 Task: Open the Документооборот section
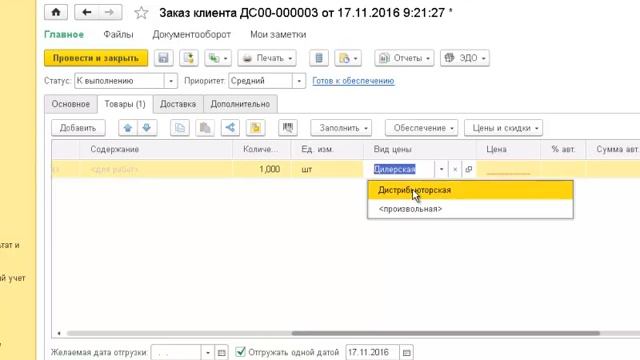191,35
